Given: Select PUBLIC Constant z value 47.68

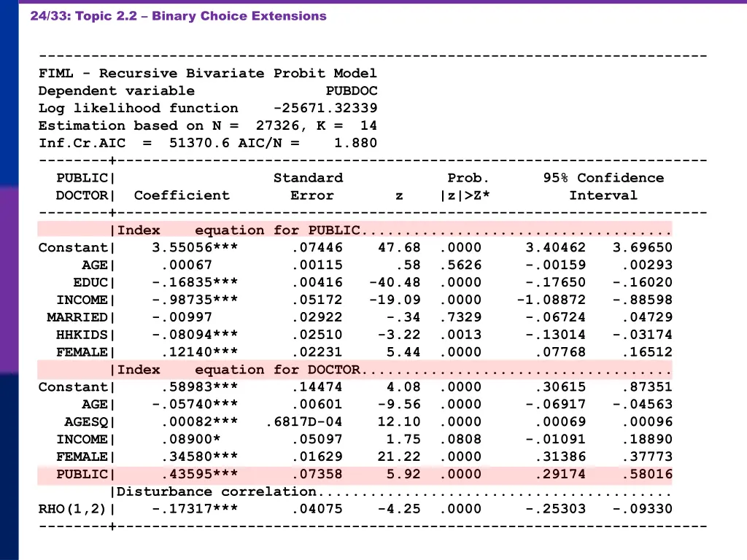Looking at the screenshot, I should (399, 248).
